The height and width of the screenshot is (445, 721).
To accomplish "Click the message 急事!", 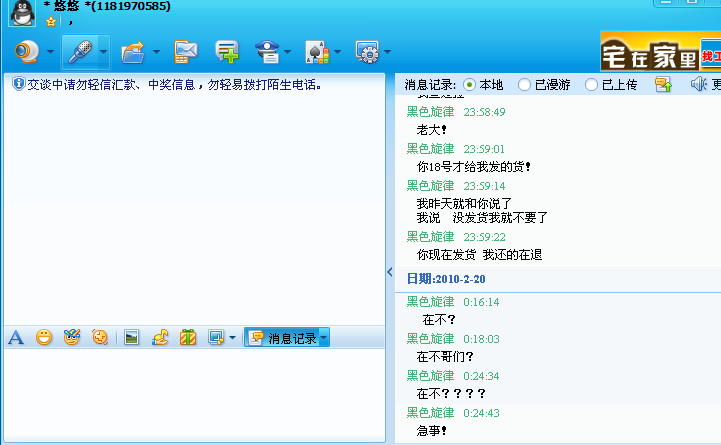I will (431, 431).
